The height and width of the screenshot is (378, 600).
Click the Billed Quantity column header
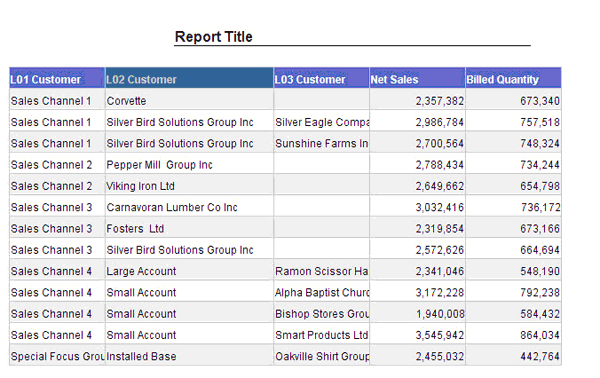(514, 78)
